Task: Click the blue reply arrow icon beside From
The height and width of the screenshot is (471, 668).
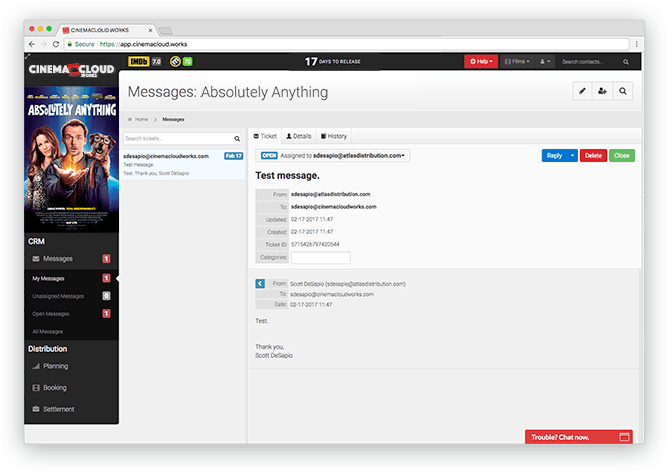Action: click(x=260, y=284)
